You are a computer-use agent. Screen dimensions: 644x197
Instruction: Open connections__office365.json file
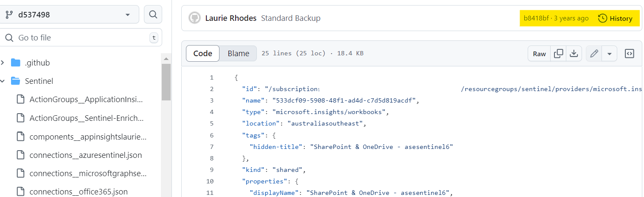(x=79, y=192)
